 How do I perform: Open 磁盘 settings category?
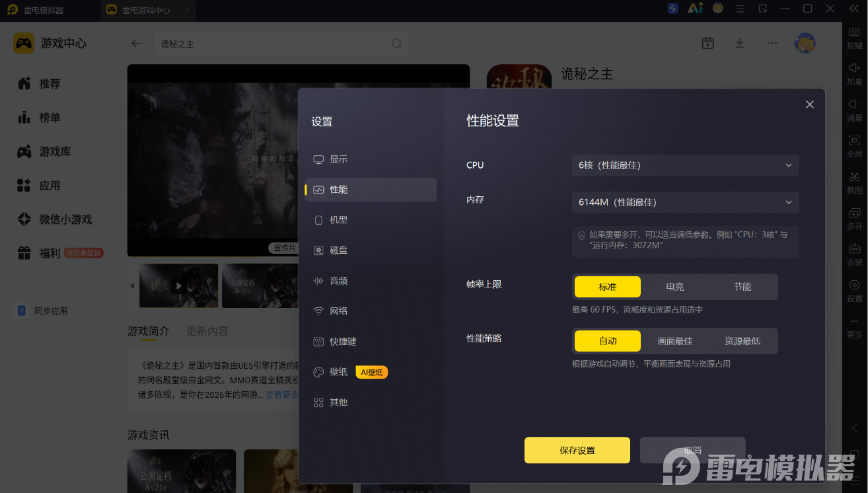[371, 250]
